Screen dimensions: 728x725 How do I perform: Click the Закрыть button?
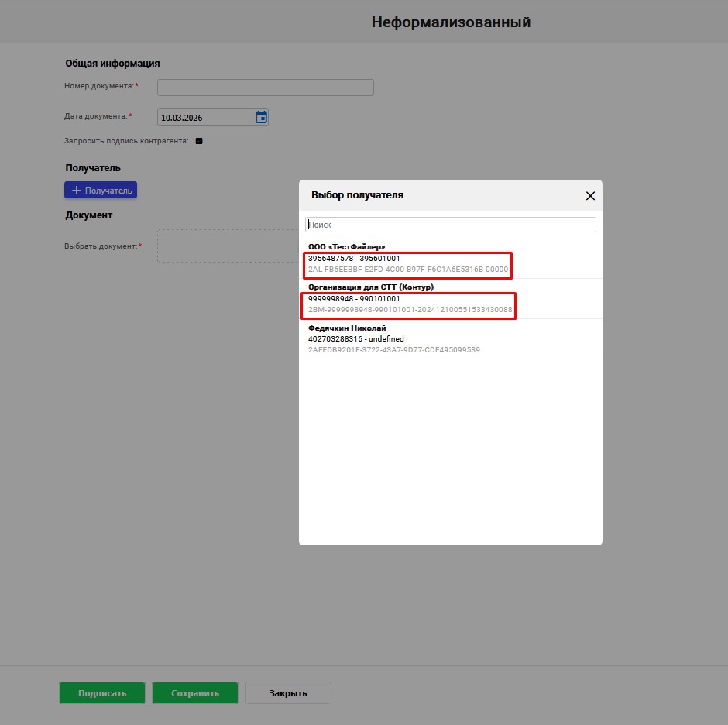click(x=288, y=693)
